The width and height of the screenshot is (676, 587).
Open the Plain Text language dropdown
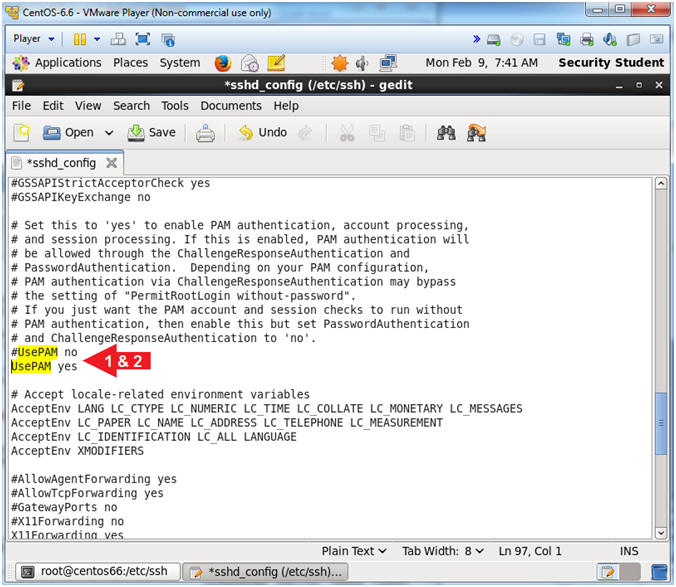tap(354, 551)
